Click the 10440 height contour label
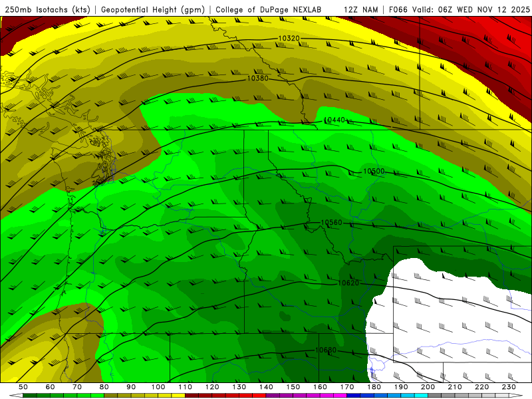Screen dimensions: 532x399 click(334, 120)
